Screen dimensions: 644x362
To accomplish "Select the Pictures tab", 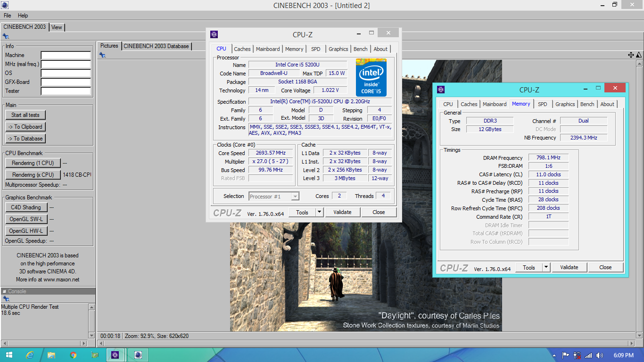I will [x=109, y=46].
